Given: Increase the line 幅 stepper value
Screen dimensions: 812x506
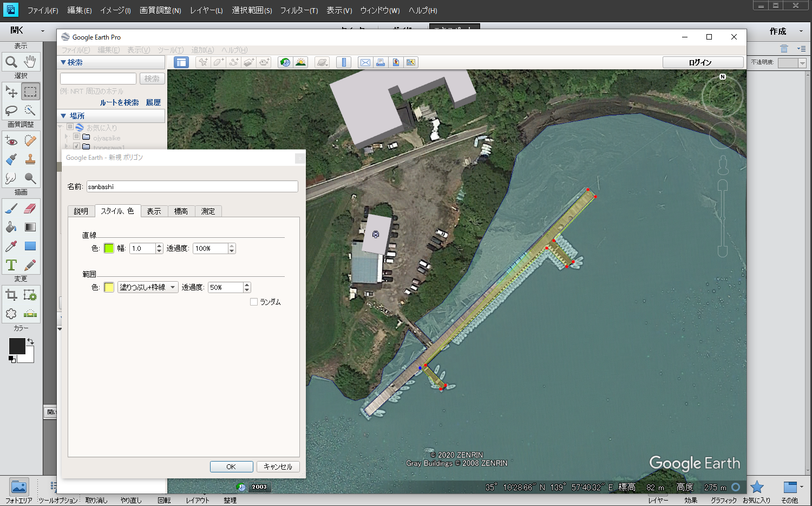Looking at the screenshot, I should [x=159, y=246].
